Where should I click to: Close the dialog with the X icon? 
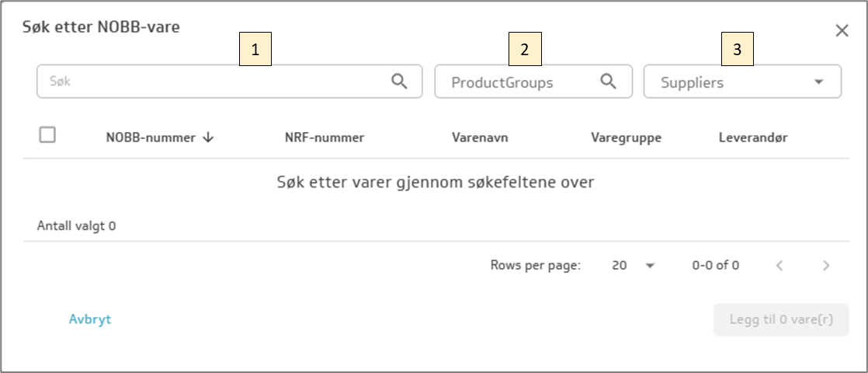coord(842,31)
